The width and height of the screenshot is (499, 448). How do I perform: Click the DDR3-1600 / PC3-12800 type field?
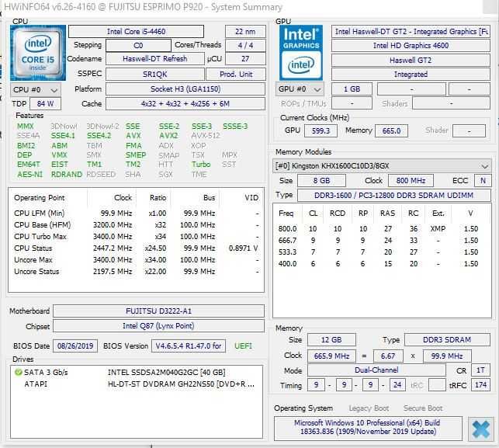tap(394, 195)
